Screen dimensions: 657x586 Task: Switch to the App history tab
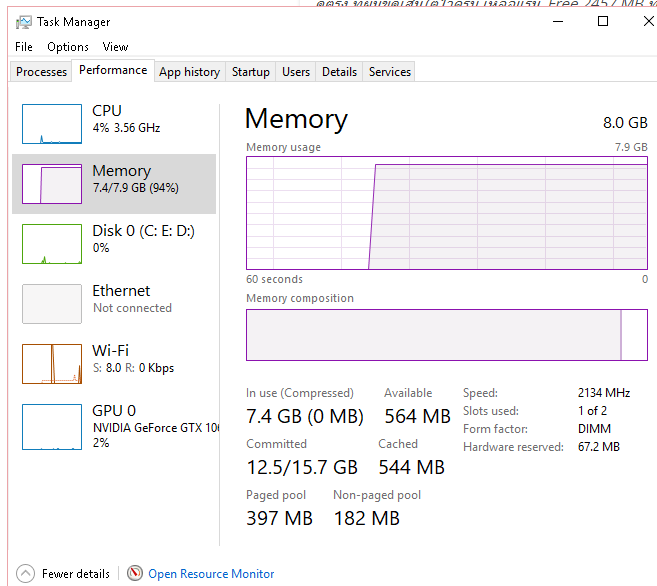[189, 71]
